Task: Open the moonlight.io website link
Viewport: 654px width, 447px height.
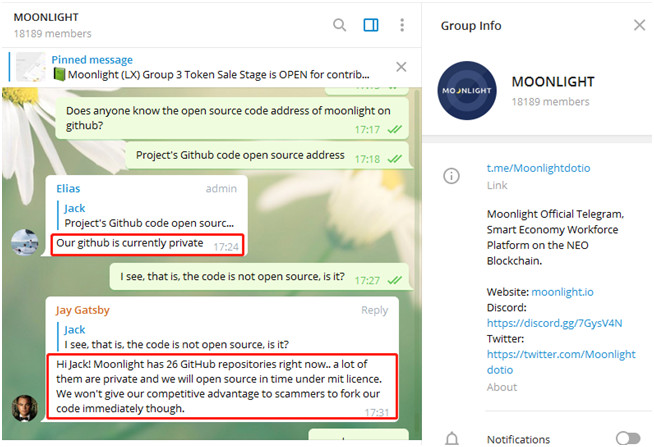Action: [562, 292]
